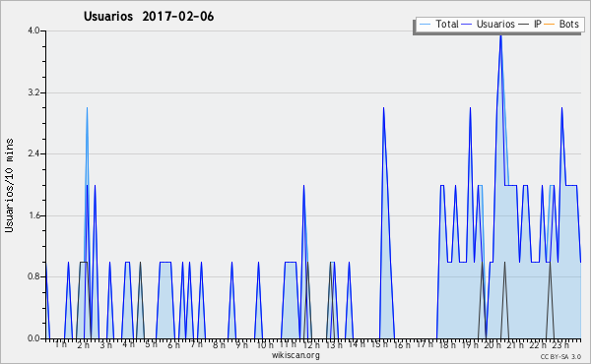Click the chart title 'Usuarios 2017-02-06'
Image resolution: width=591 pixels, height=364 pixels.
[149, 17]
